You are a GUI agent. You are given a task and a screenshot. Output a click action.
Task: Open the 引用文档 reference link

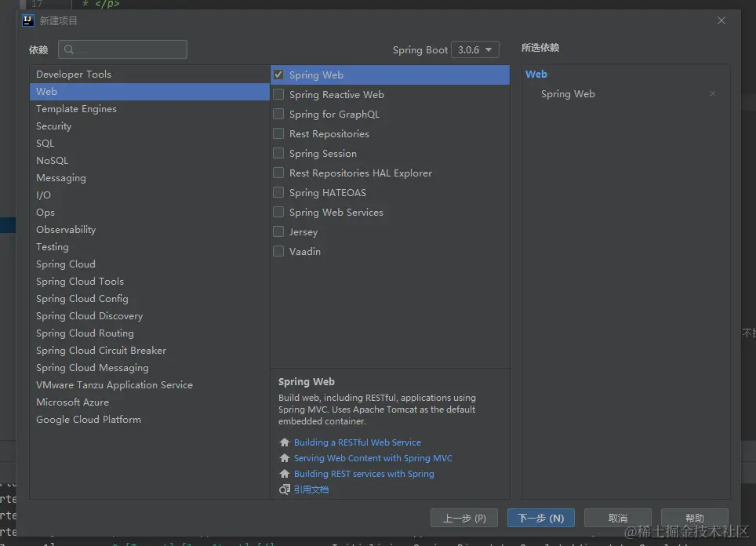click(x=311, y=490)
